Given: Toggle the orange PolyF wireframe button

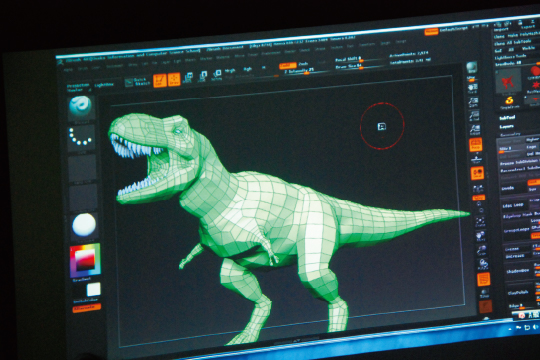Looking at the screenshot, I should [483, 279].
